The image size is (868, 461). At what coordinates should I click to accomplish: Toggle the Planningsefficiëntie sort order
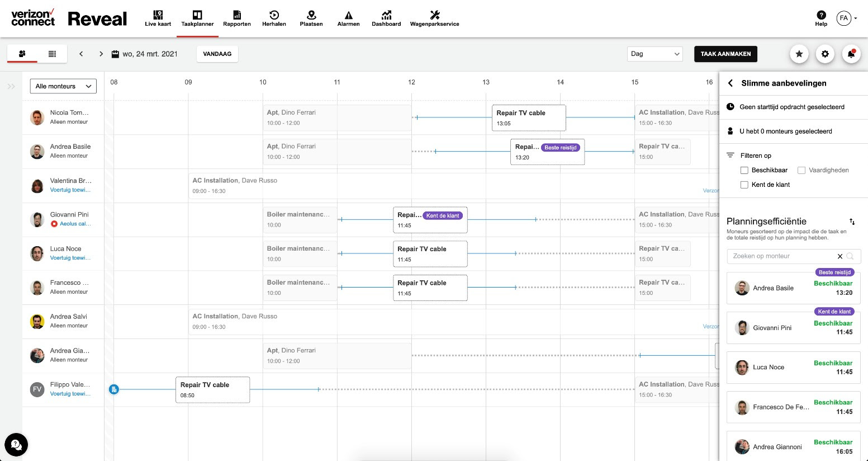point(852,222)
